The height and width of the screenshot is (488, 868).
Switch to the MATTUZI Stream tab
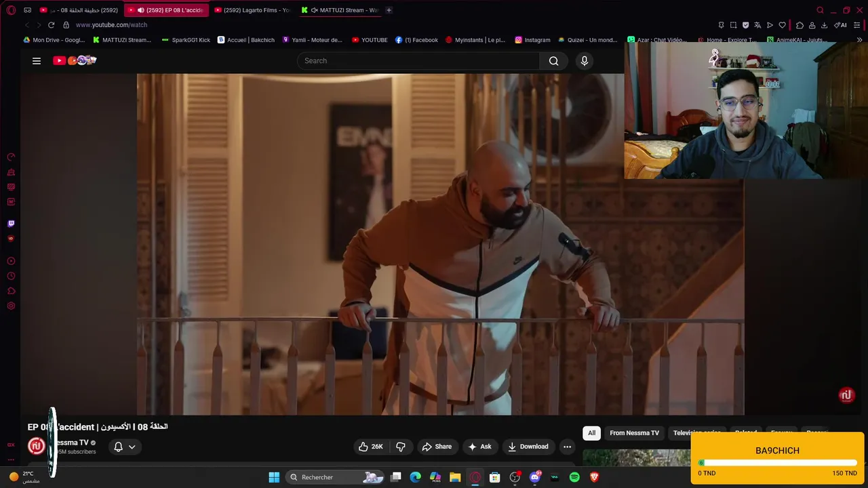340,10
